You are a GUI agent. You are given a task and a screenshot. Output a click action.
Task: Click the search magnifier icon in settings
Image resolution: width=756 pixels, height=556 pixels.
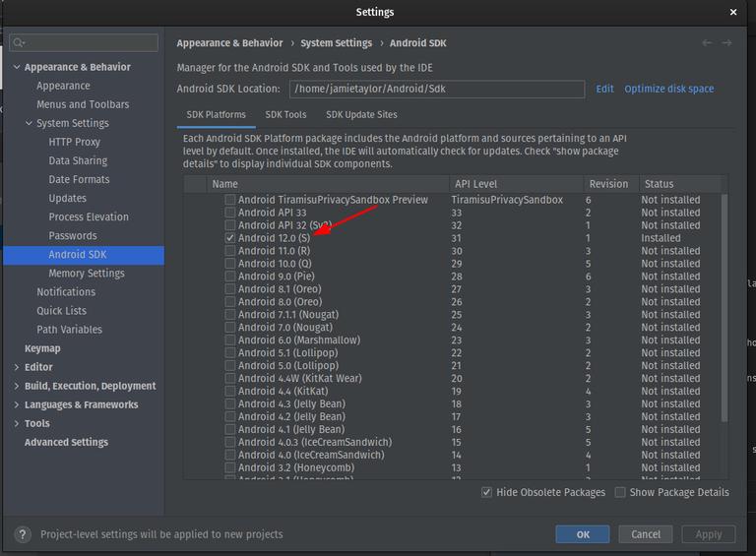tap(19, 43)
